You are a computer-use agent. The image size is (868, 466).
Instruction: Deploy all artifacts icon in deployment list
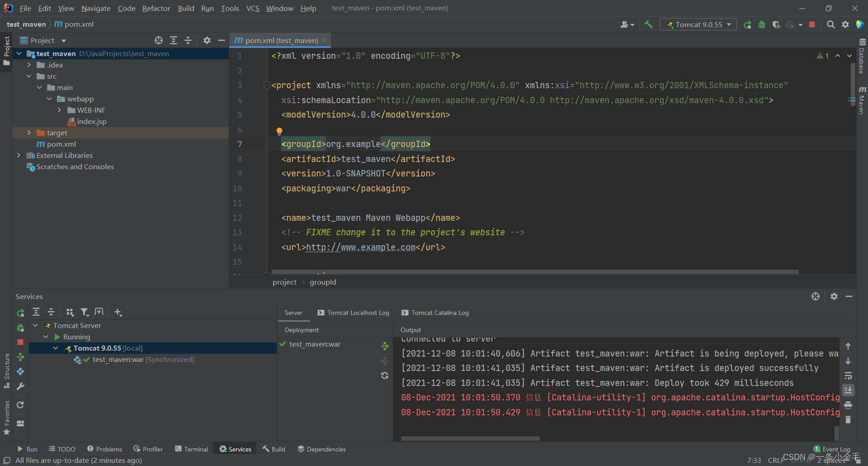click(385, 346)
